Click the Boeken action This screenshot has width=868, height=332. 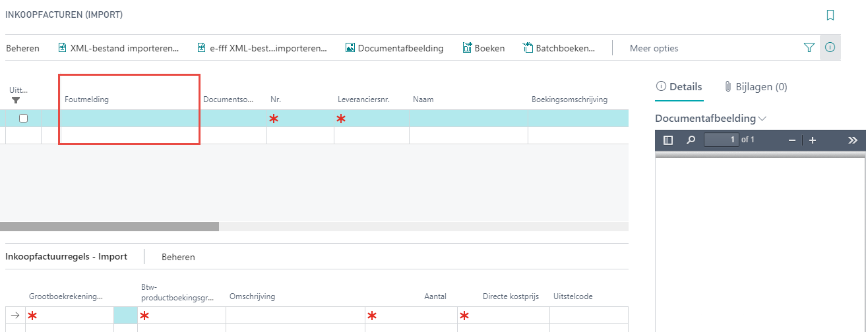(483, 48)
